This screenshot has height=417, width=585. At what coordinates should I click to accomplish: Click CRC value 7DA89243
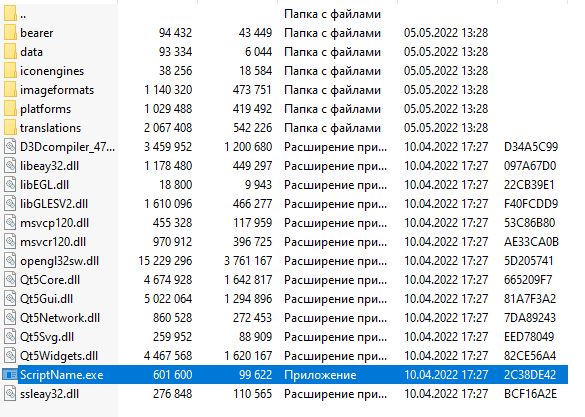tap(530, 318)
